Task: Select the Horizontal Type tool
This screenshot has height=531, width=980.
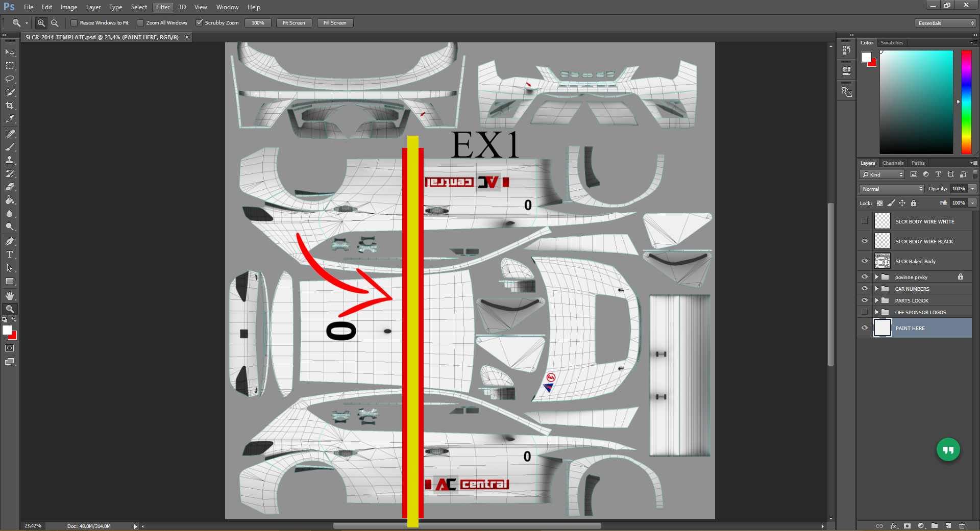Action: [x=10, y=255]
